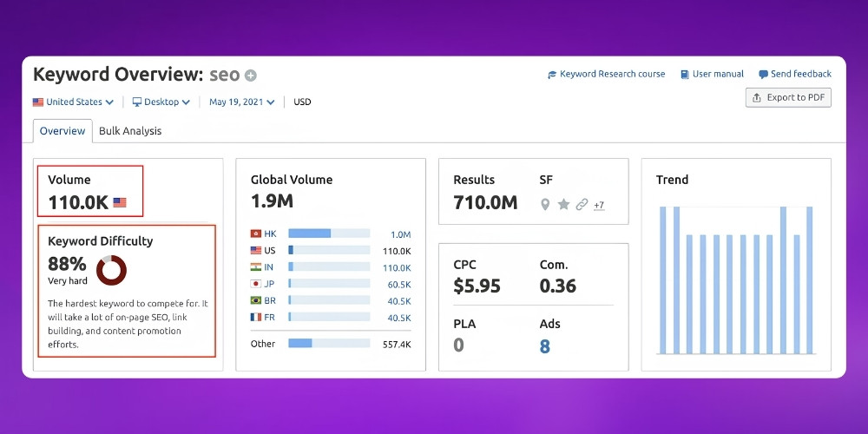Click the USD currency label
Viewport: 868px width, 434px height.
(x=302, y=102)
